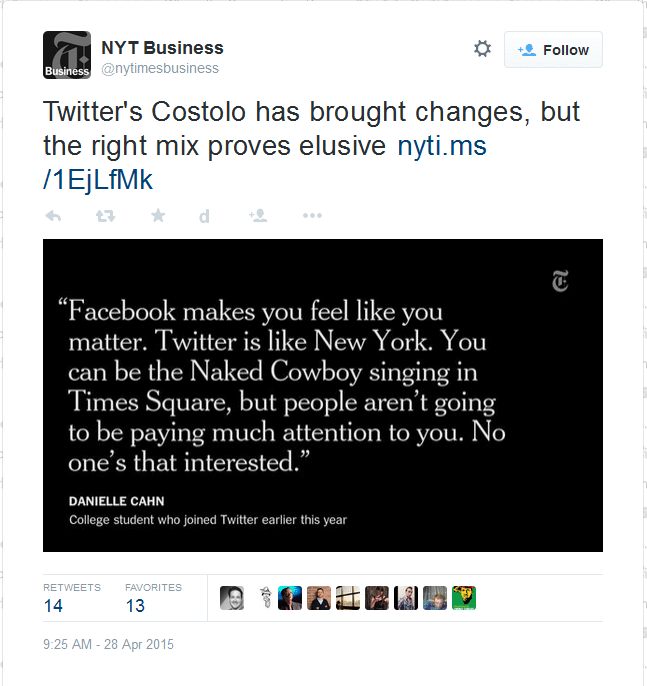The width and height of the screenshot is (647, 686).
Task: Favorite the tweet with the star icon
Action: [157, 215]
